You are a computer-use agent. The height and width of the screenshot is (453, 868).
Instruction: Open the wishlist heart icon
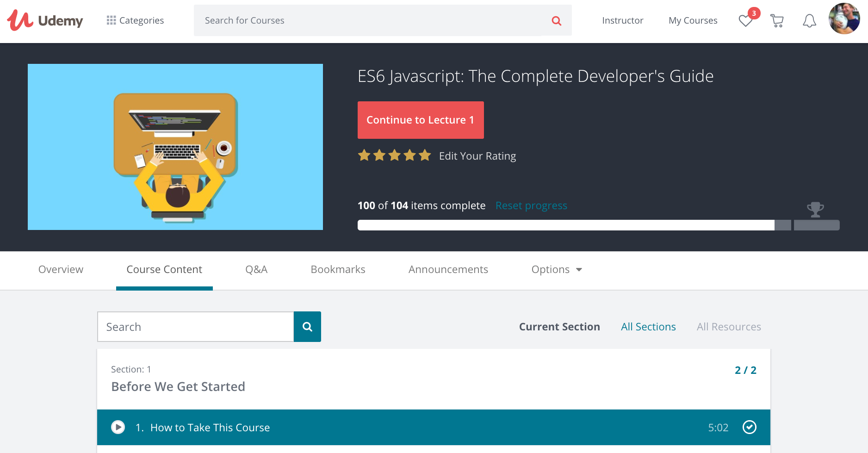coord(745,21)
